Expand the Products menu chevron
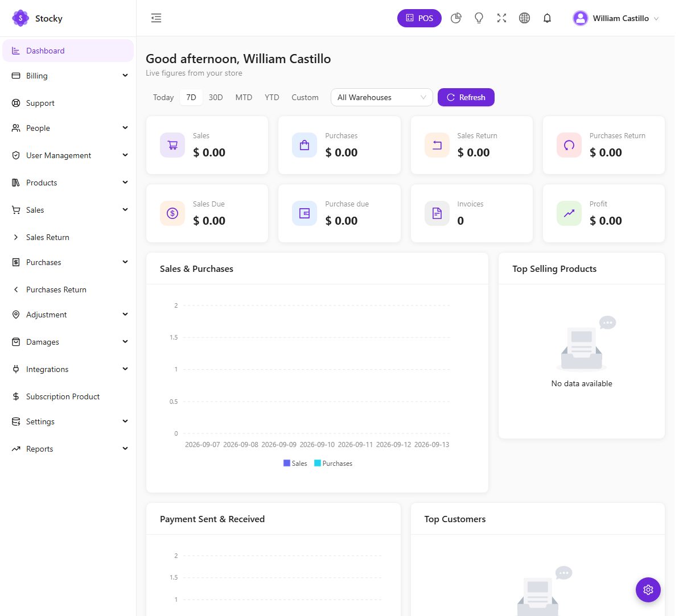This screenshot has height=616, width=683. coord(125,182)
